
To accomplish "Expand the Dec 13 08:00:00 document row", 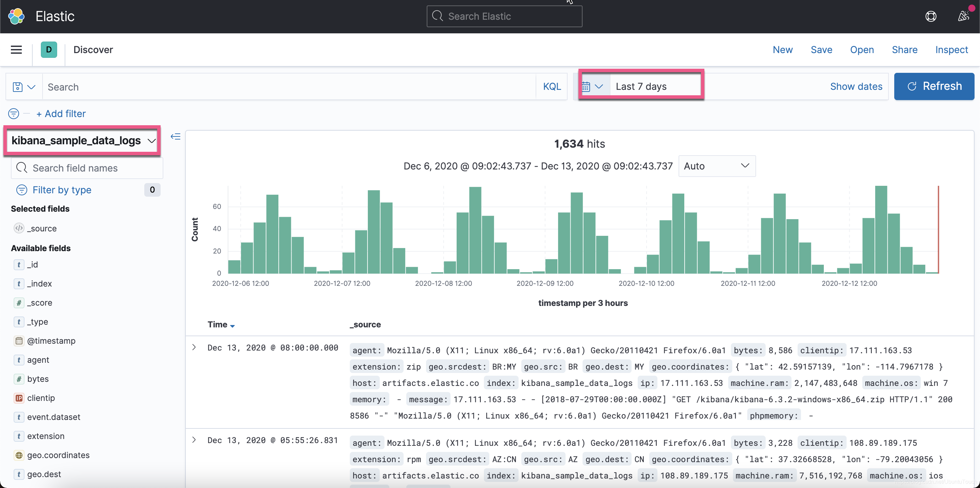I will pos(194,347).
